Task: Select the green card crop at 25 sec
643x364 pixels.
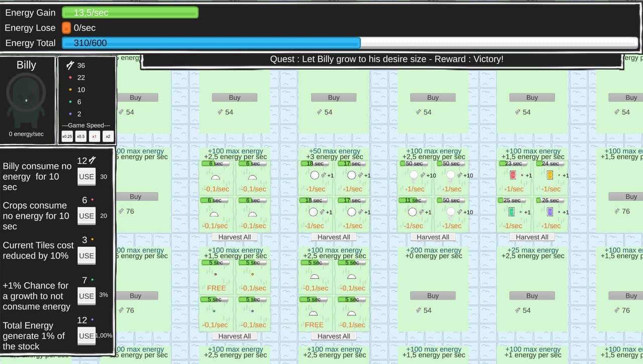Action: tap(512, 212)
